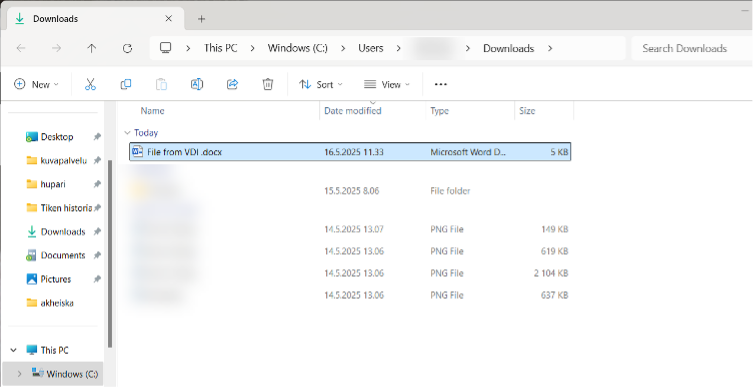
Task: Select the 619 KB PNG file row
Action: pos(350,251)
